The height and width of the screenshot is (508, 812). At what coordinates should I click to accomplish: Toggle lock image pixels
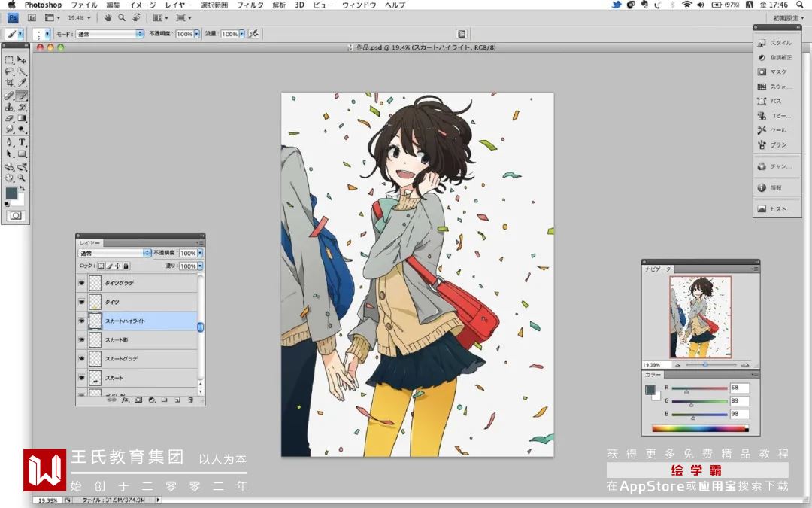pos(109,266)
